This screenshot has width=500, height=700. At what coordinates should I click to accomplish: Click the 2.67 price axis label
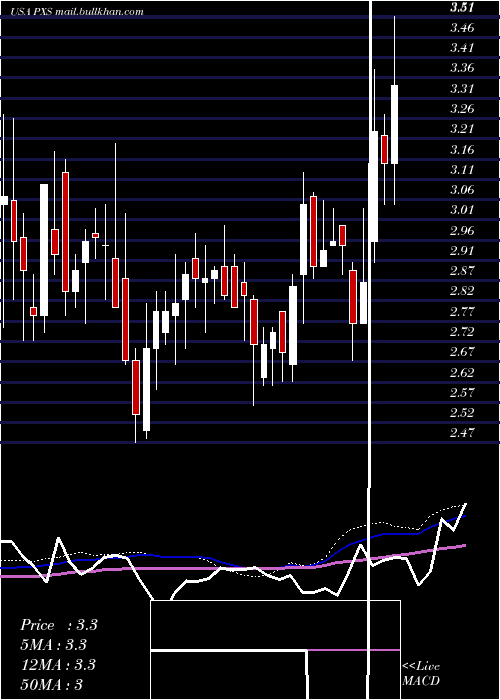[x=462, y=352]
